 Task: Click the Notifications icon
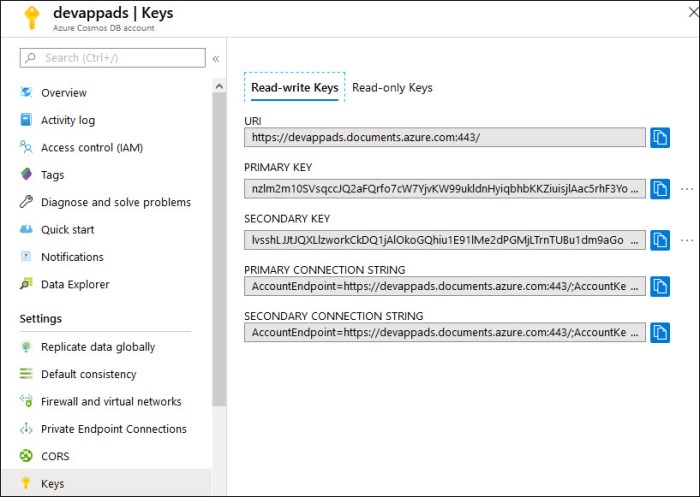click(x=26, y=256)
